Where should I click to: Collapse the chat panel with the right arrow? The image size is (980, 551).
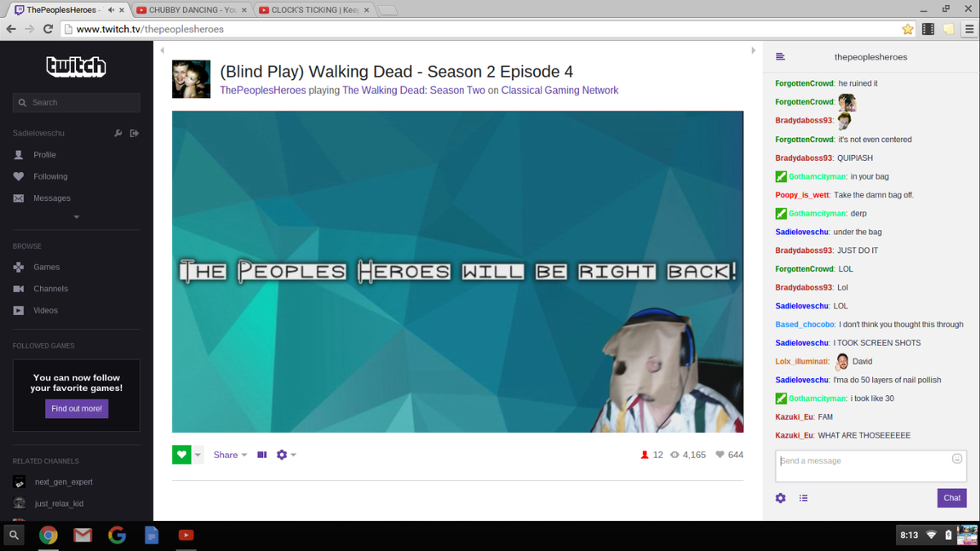pos(753,51)
